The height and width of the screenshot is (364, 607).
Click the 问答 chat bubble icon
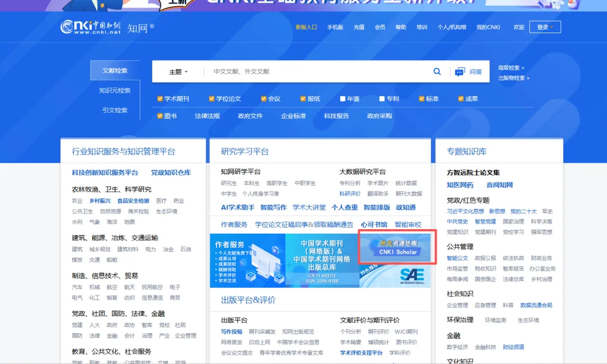[x=460, y=72]
